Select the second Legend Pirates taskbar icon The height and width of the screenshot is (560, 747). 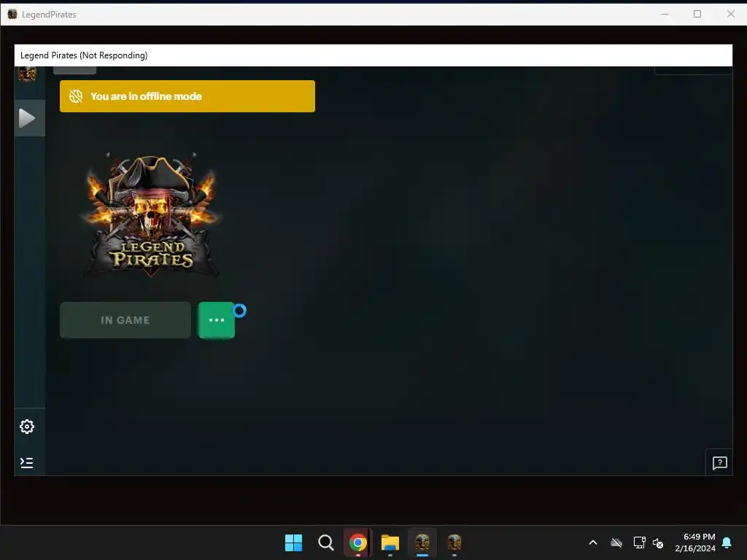[454, 542]
